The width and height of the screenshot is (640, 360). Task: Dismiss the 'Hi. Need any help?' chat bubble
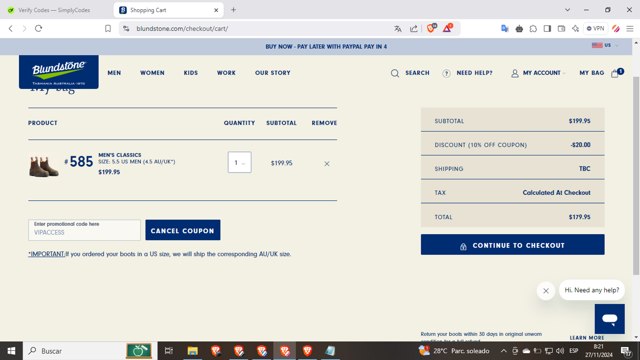(546, 291)
